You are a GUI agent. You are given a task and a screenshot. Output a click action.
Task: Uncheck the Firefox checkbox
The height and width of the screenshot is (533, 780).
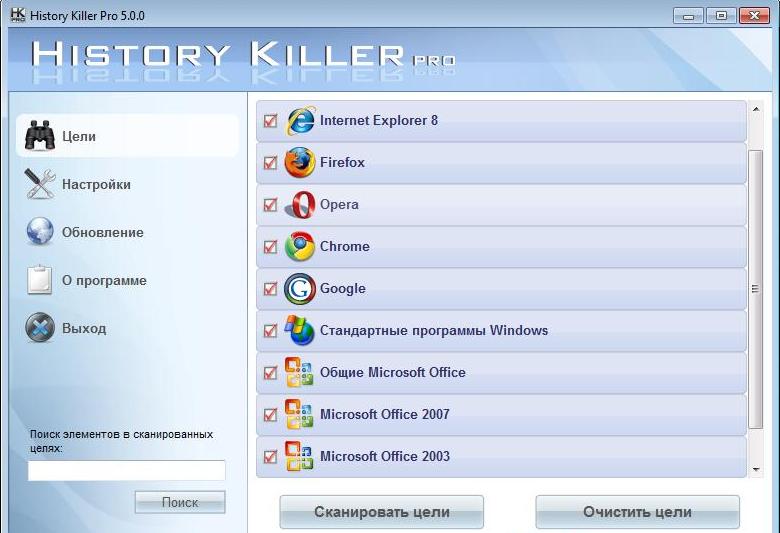(x=270, y=163)
